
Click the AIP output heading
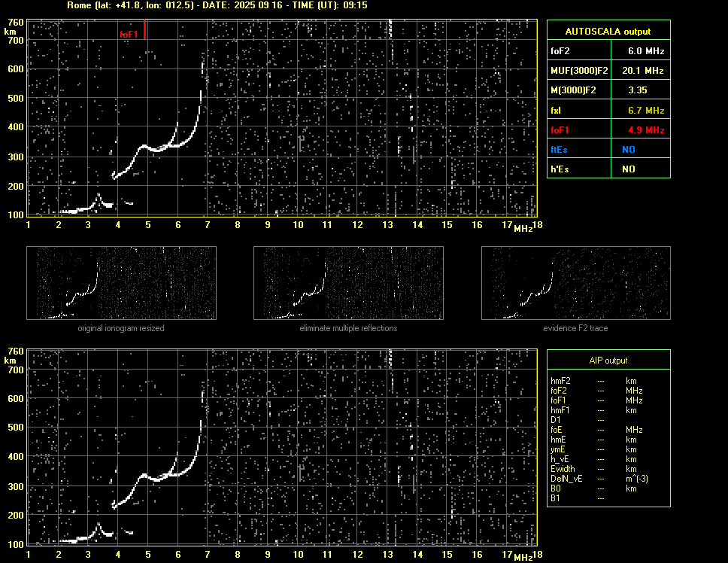click(608, 361)
